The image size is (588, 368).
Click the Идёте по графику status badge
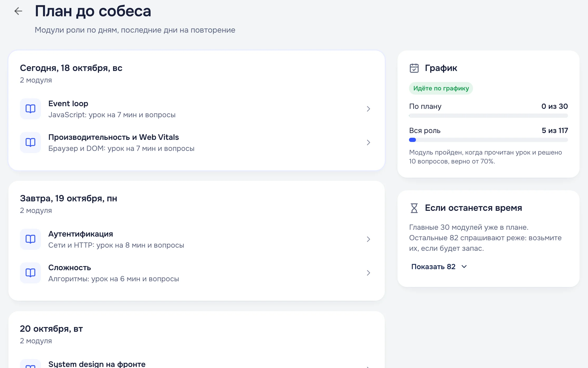pos(441,88)
